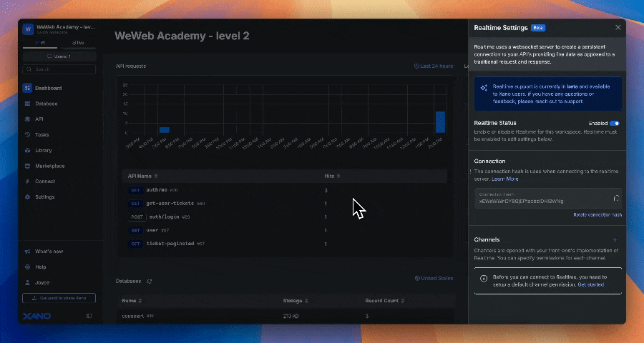This screenshot has height=343, width=644.
Task: Click the 213 kB storage value
Action: pos(291,317)
